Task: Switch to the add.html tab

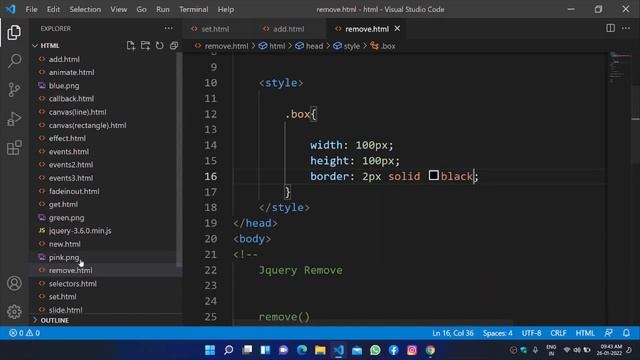Action: [x=289, y=29]
